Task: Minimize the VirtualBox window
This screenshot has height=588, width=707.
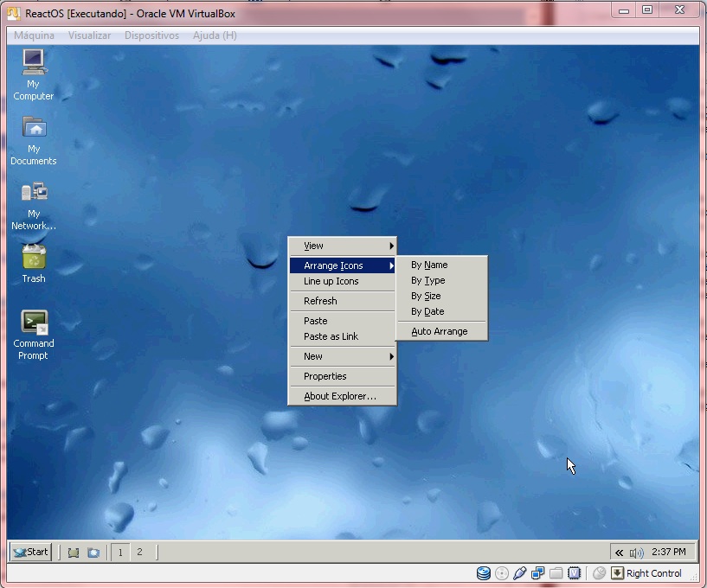Action: [624, 11]
